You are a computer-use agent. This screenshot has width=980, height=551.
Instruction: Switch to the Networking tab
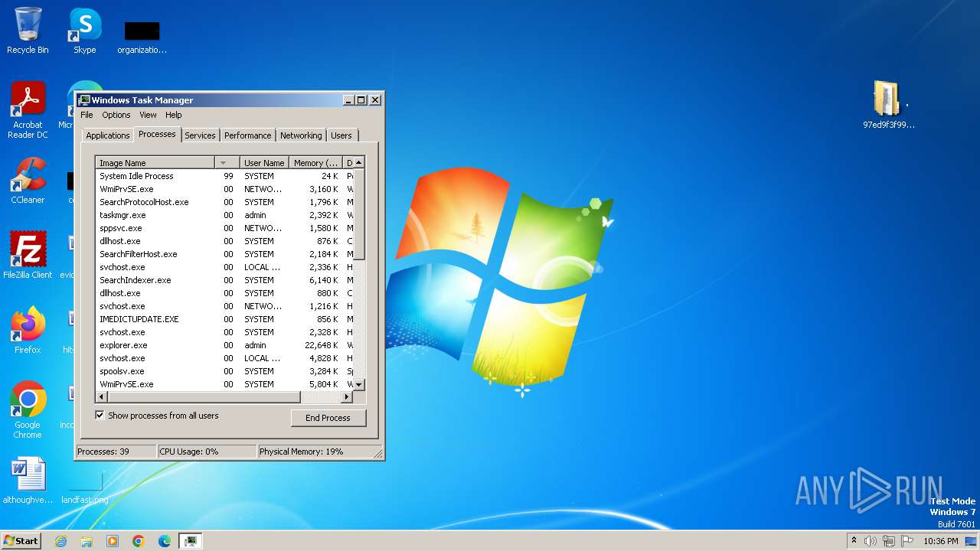point(301,135)
